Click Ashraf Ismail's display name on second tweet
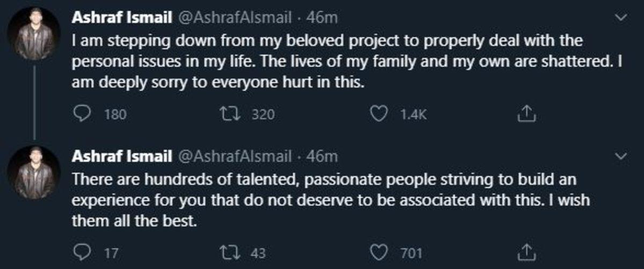This screenshot has height=269, width=644. click(121, 156)
